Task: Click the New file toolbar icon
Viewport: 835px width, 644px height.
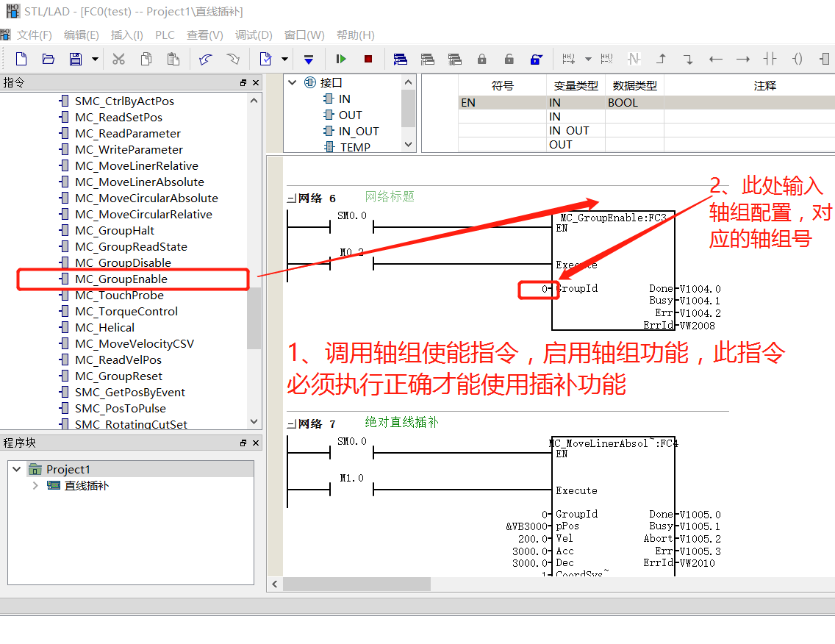Action: (21, 59)
